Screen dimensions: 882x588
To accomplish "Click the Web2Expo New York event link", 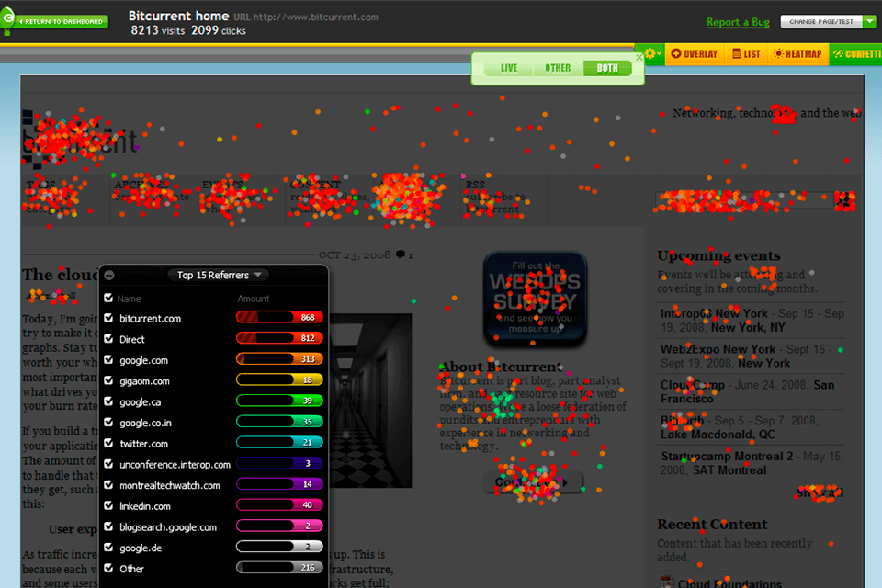I will pyautogui.click(x=718, y=349).
